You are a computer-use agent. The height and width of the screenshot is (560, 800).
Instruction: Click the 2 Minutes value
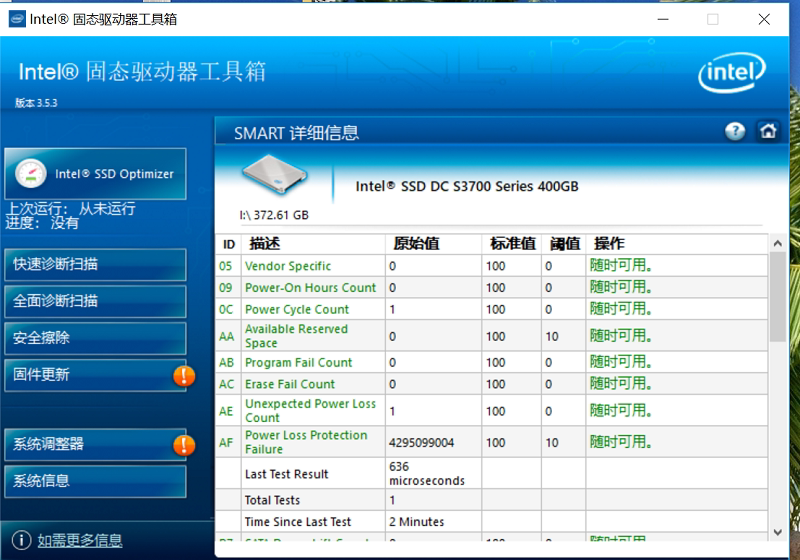pyautogui.click(x=416, y=522)
